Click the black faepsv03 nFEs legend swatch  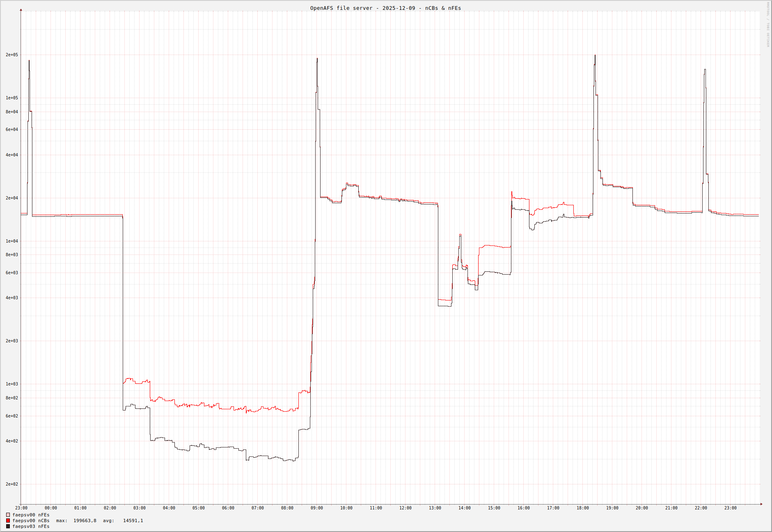pyautogui.click(x=8, y=526)
